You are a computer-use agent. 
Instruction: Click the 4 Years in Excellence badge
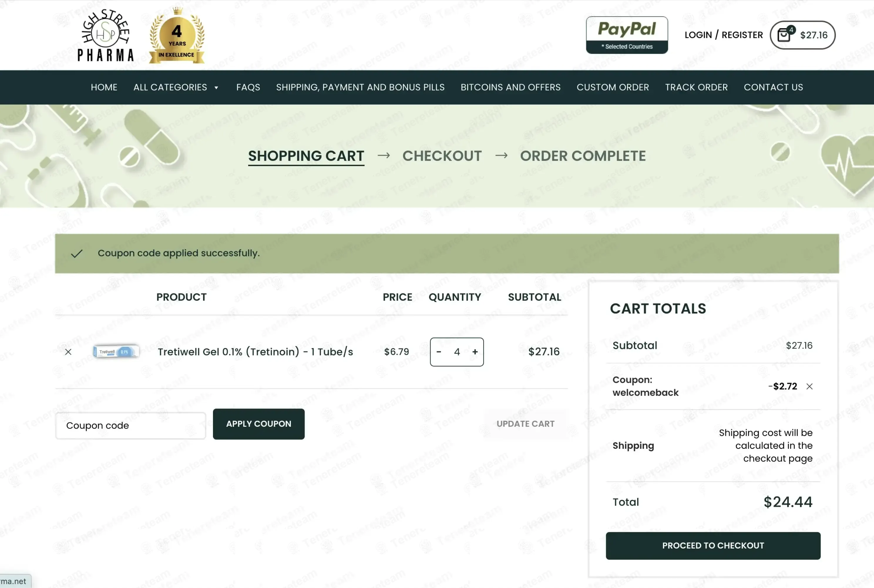click(177, 36)
